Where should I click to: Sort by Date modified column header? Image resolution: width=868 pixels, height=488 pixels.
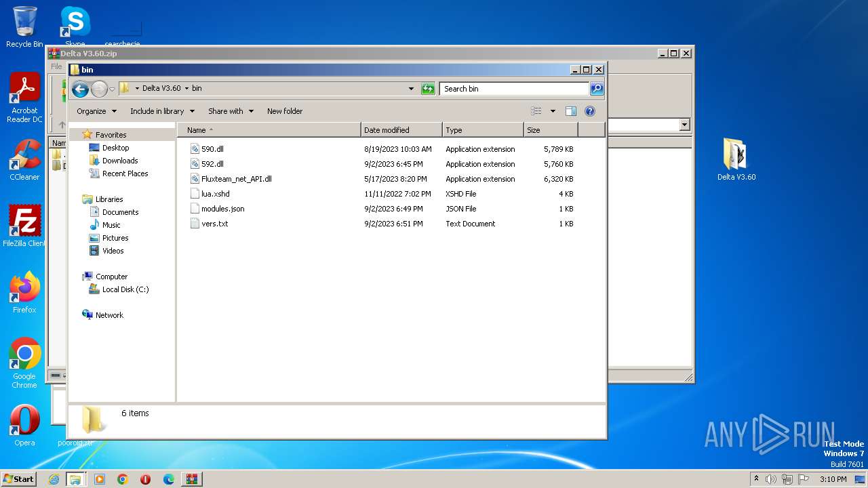pos(401,130)
